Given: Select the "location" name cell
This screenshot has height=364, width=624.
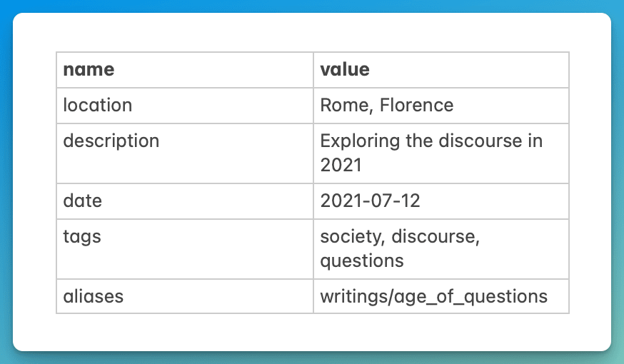Looking at the screenshot, I should pos(185,106).
